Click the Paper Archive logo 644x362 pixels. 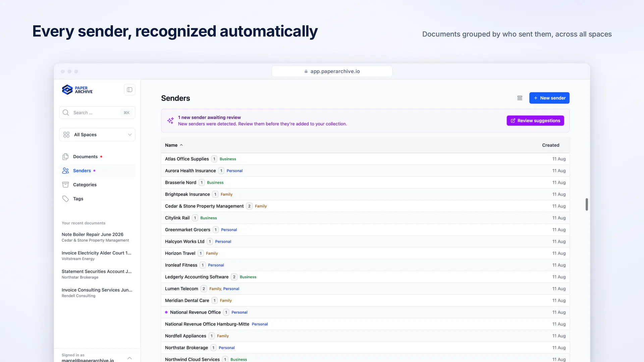77,89
